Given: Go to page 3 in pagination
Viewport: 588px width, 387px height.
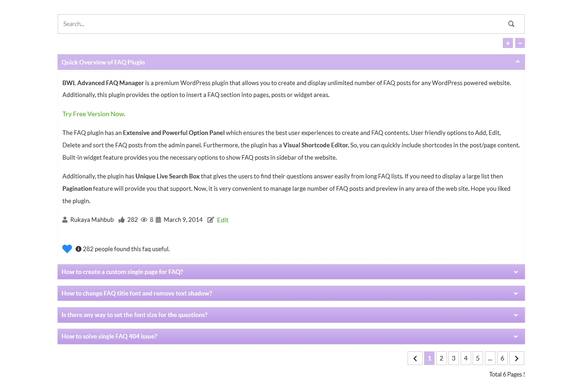Looking at the screenshot, I should (453, 358).
